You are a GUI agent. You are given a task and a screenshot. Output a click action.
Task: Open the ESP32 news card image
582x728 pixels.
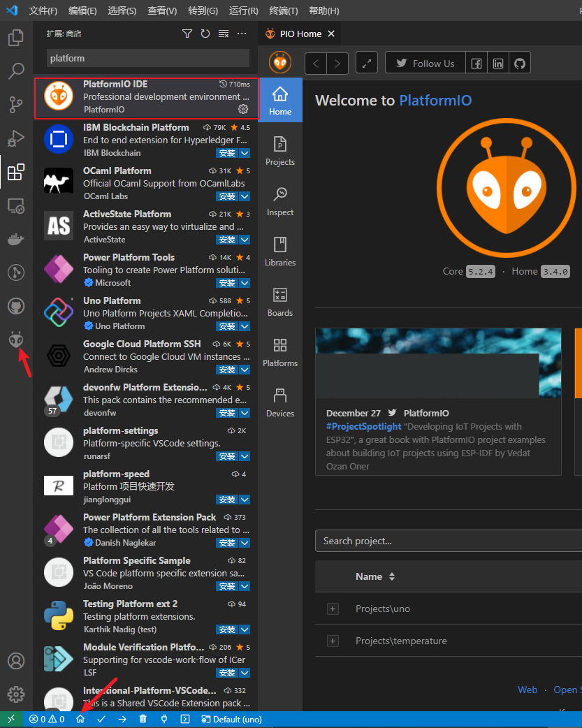438,363
